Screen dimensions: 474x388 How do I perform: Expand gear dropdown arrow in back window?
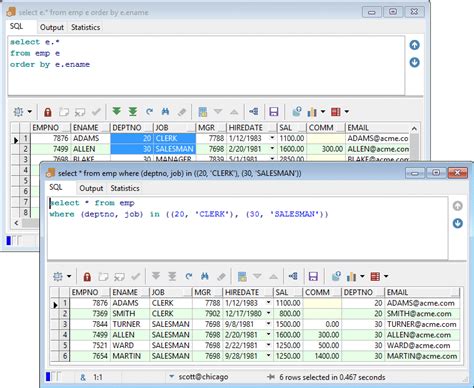pos(30,112)
